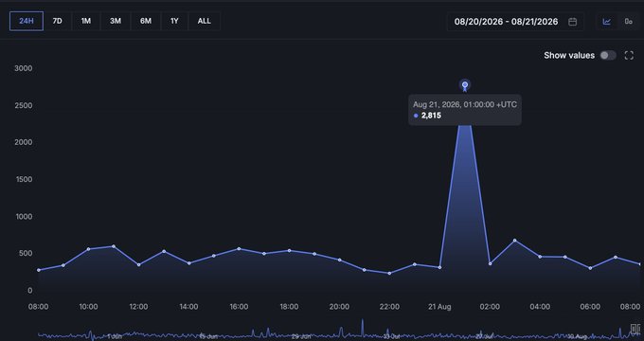
Task: Click the 21 Aug x-axis label
Action: point(439,307)
